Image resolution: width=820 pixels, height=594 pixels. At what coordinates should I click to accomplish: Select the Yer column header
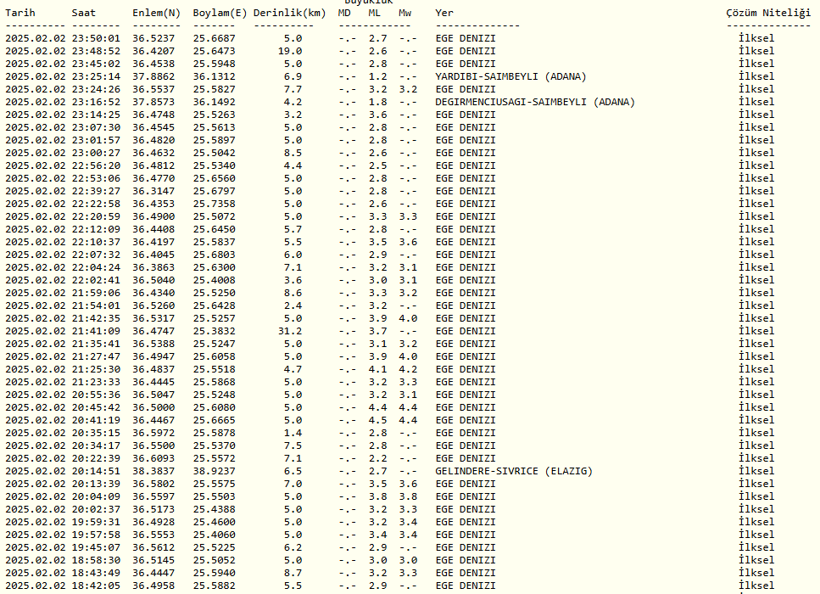coord(444,12)
